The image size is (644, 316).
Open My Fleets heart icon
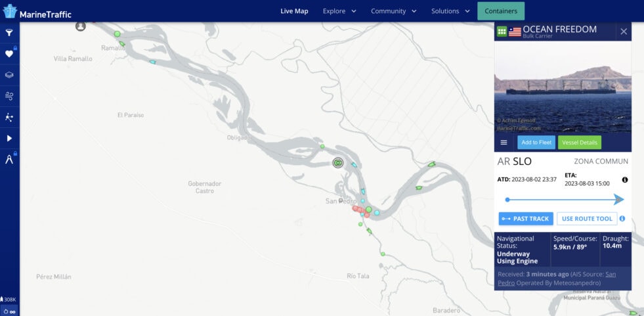[9, 54]
